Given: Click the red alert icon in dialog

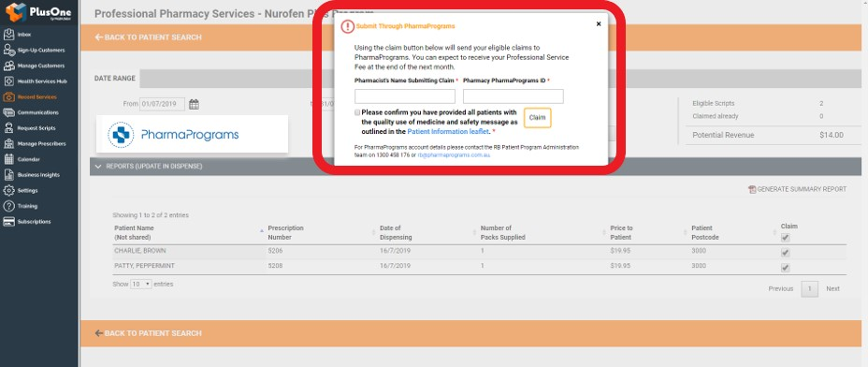Looking at the screenshot, I should [x=347, y=26].
